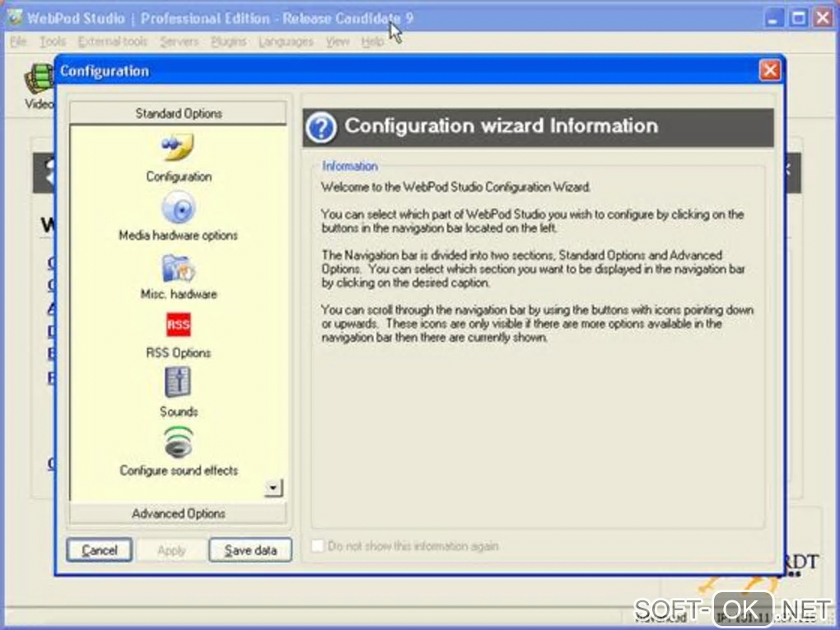Screen dimensions: 840x630
Task: Close the Configuration dialog with red X
Action: (770, 70)
